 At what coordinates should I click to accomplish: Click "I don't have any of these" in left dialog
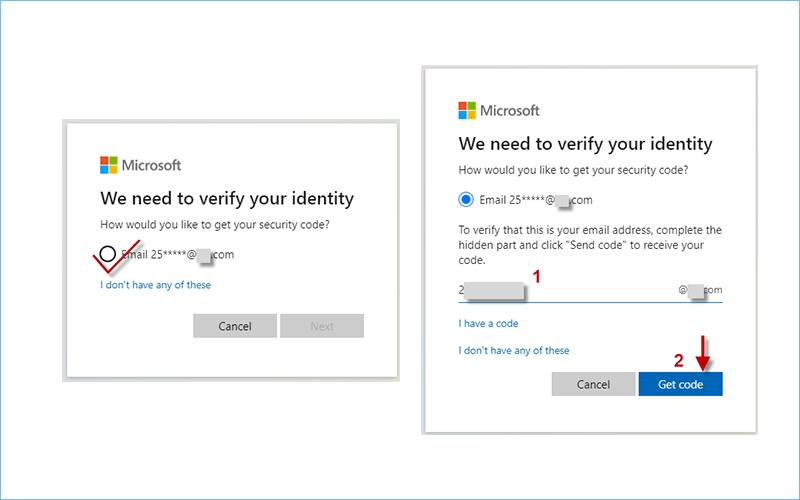click(156, 285)
